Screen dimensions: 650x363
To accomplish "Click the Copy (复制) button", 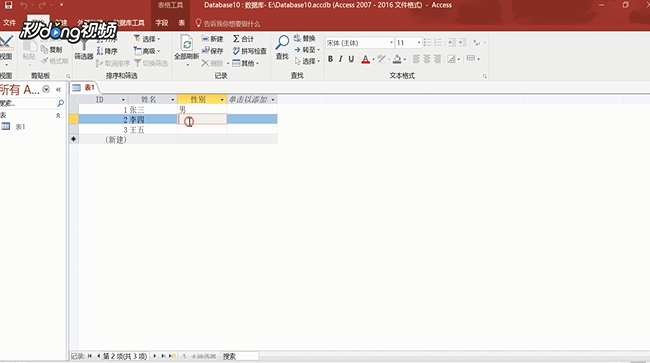I will 51,50.
